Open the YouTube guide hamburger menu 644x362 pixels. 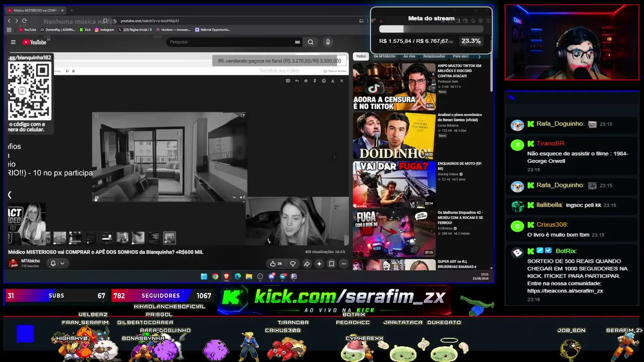click(x=13, y=42)
